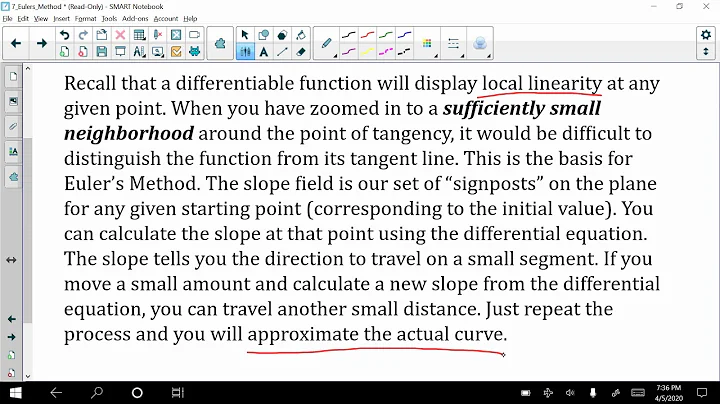Undo the last action
The height and width of the screenshot is (404, 720).
point(65,35)
